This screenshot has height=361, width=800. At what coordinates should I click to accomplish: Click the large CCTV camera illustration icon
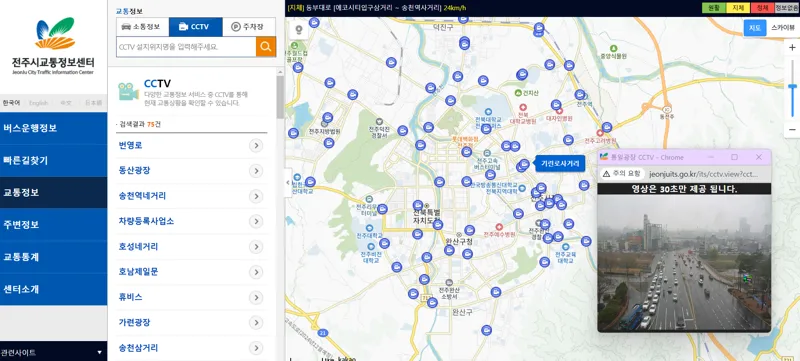[x=129, y=91]
